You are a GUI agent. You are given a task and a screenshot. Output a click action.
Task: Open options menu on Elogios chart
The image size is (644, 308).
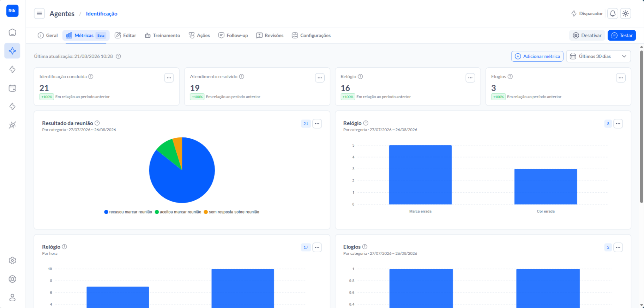tap(618, 247)
